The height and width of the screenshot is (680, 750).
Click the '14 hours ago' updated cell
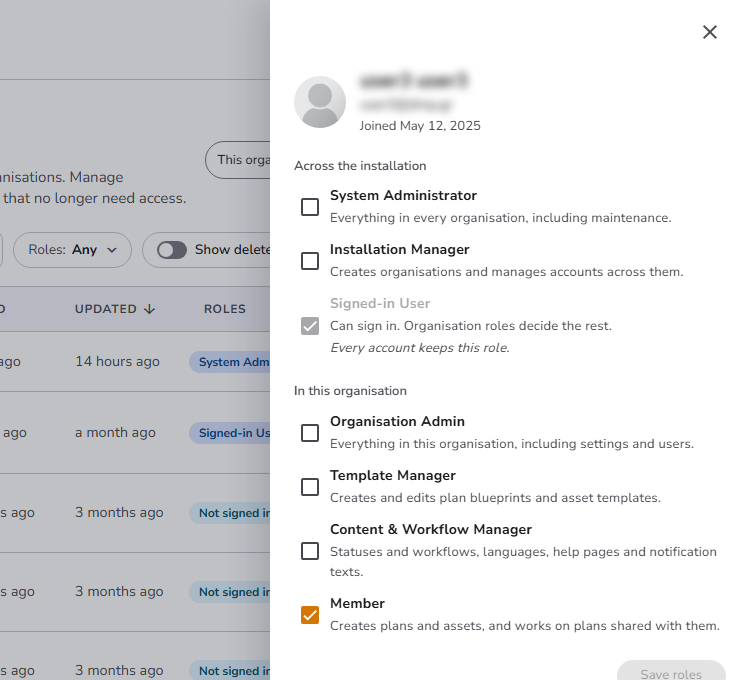pyautogui.click(x=117, y=362)
